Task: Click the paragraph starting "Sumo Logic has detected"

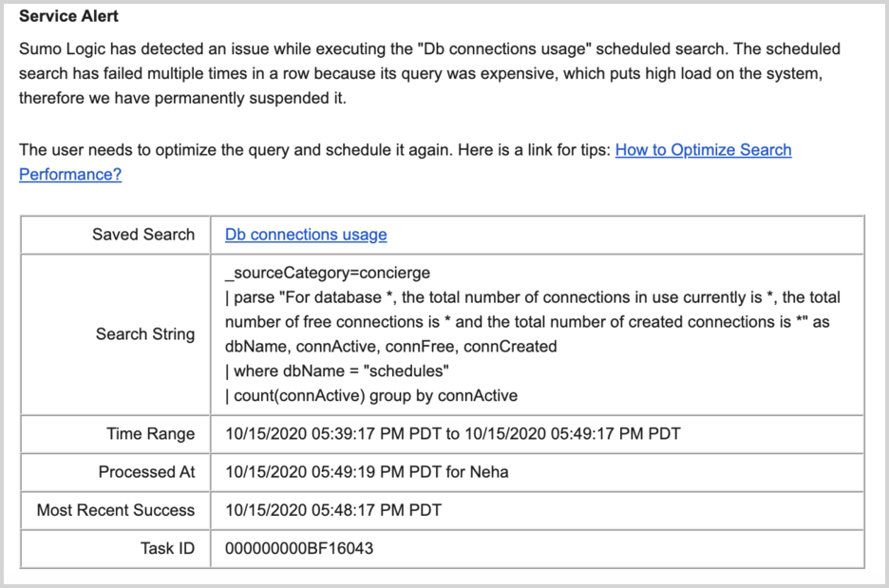Action: coord(429,73)
